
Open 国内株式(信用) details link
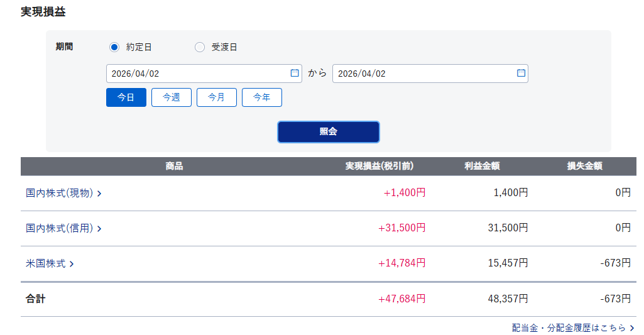[60, 229]
